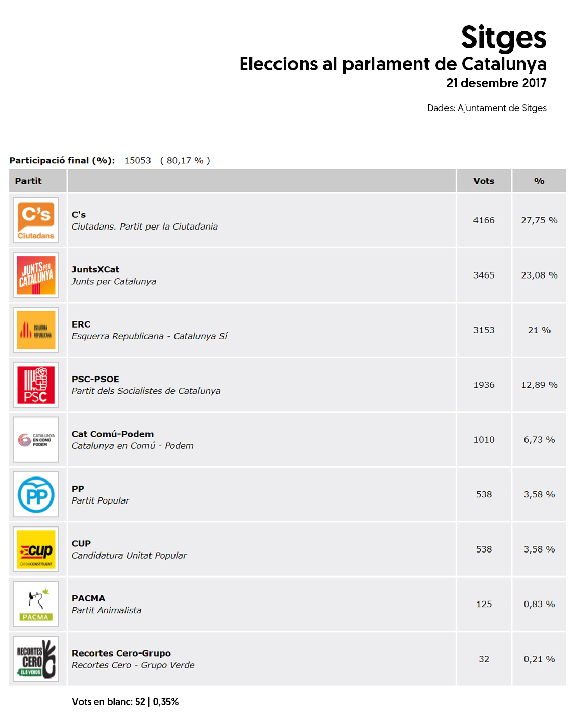Click the PACMA animalist party logo
Image resolution: width=575 pixels, height=728 pixels.
[x=36, y=604]
